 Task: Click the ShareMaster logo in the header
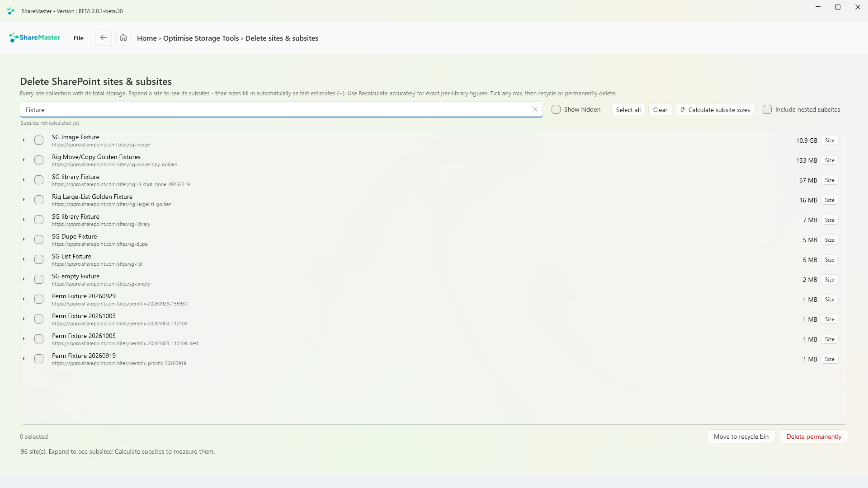click(35, 38)
